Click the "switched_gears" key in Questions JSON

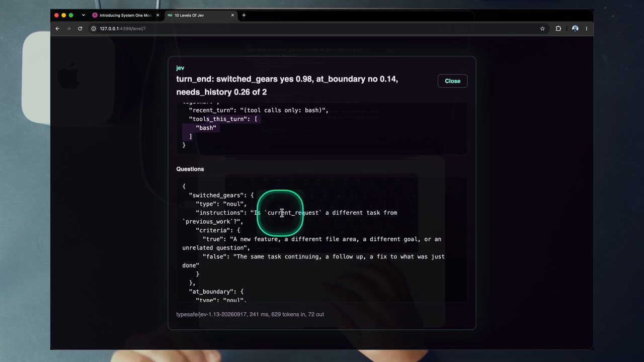216,195
